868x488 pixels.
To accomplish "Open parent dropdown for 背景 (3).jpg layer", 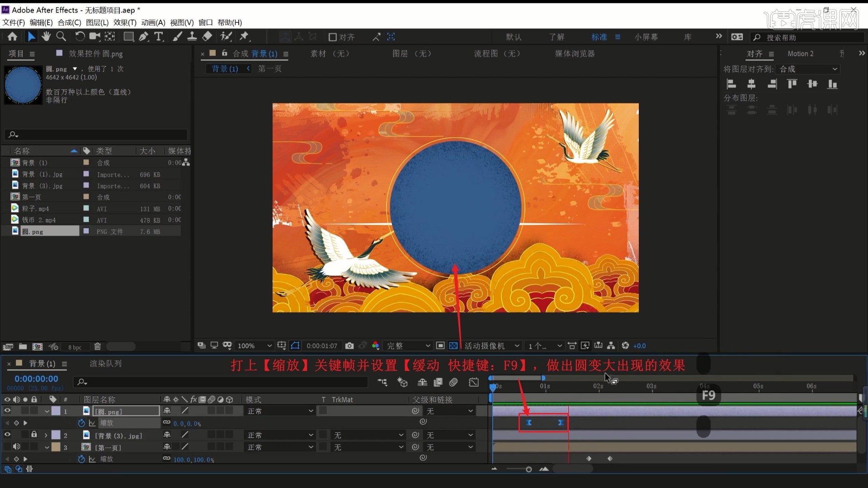I will (x=449, y=435).
